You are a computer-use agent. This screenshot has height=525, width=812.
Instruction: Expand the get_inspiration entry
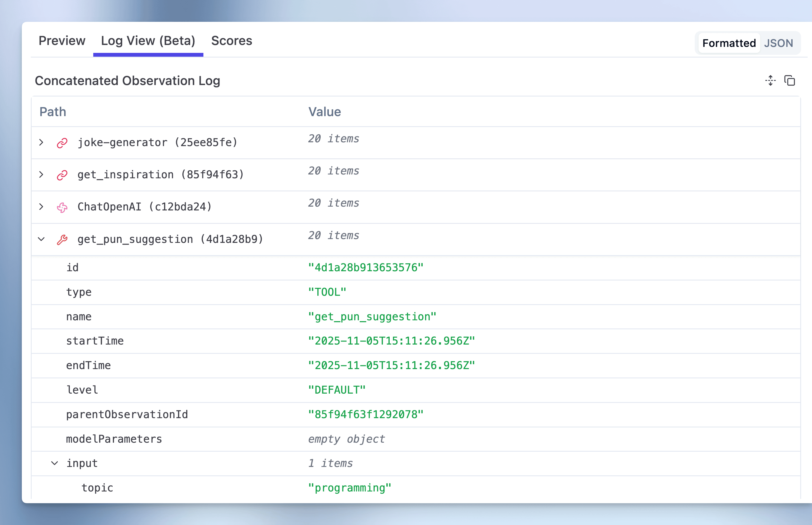click(x=41, y=174)
